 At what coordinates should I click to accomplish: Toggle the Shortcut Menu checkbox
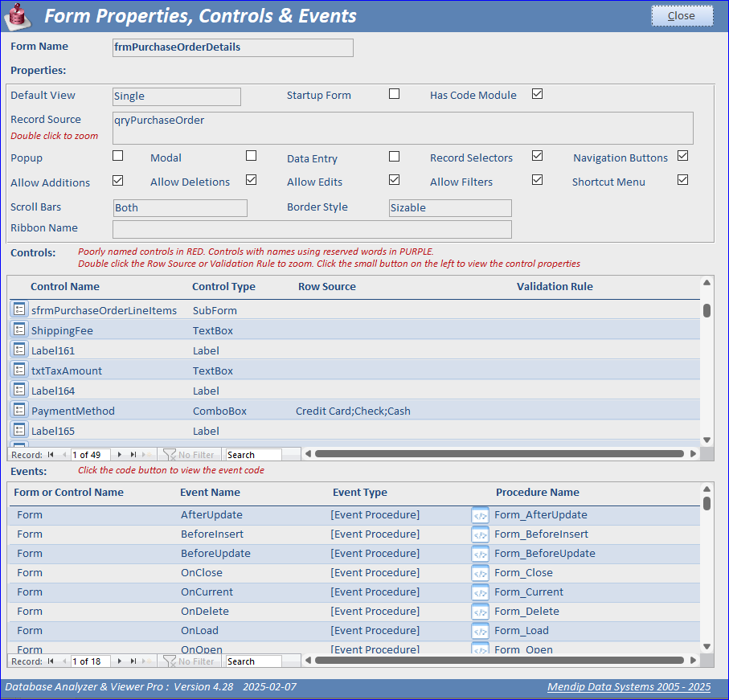point(682,179)
